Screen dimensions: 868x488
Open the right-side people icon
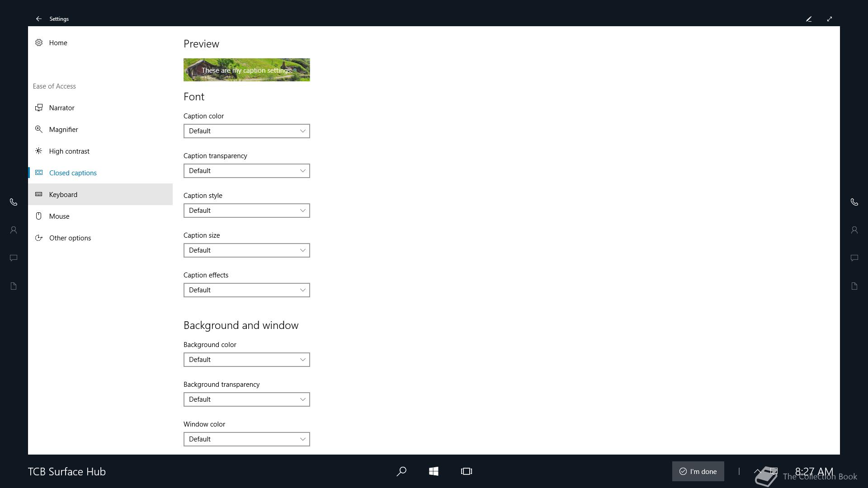854,230
